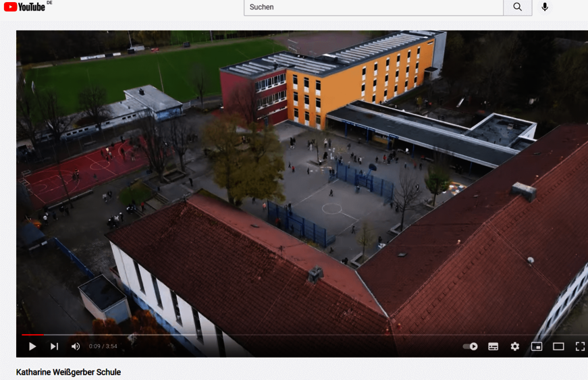The width and height of the screenshot is (588, 380).
Task: Open video settings gear
Action: 515,346
